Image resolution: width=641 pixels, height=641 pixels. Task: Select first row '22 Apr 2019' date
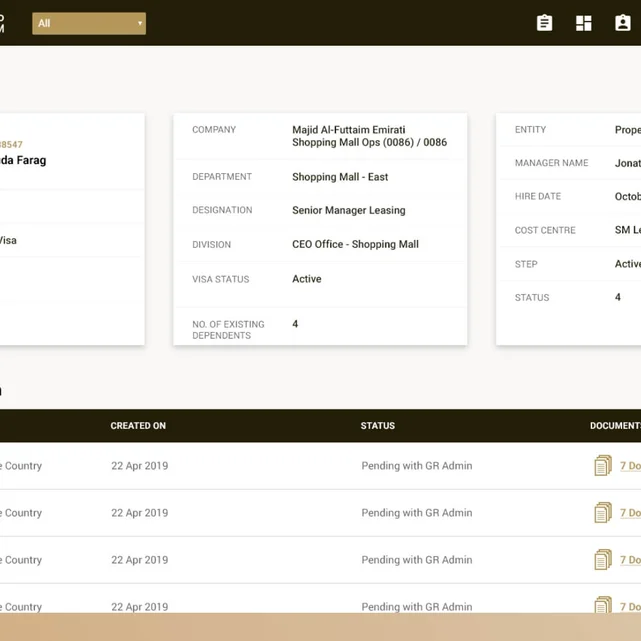tap(139, 466)
